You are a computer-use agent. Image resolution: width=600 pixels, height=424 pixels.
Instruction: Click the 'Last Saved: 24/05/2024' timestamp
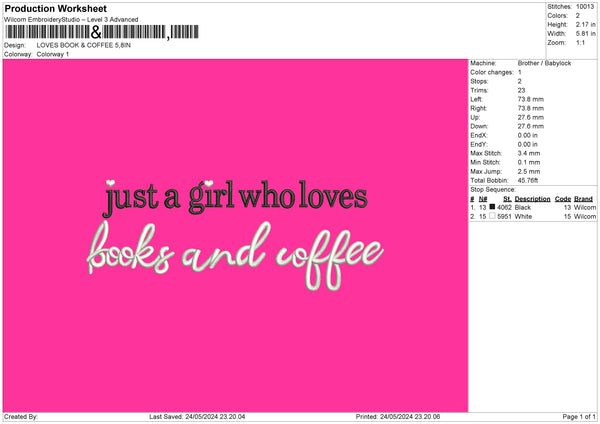tap(197, 417)
